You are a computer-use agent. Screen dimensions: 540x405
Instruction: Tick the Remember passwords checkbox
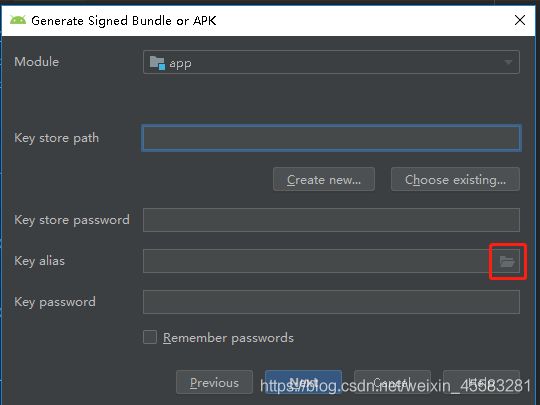[x=150, y=337]
